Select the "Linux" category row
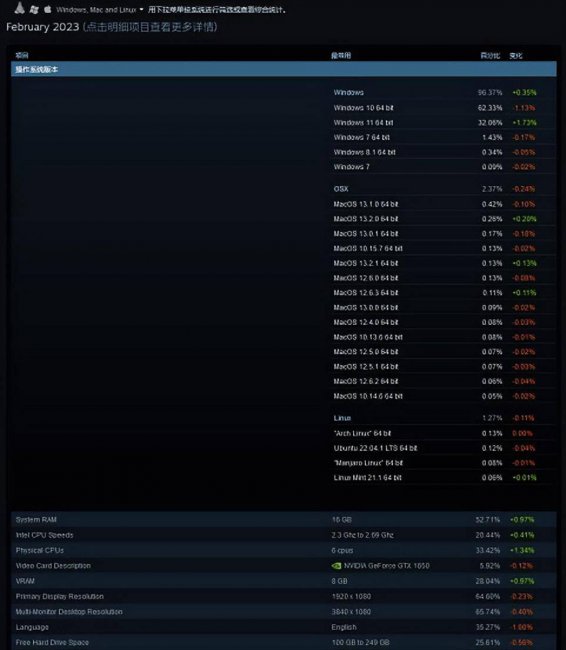Image resolution: width=566 pixels, height=650 pixels. click(444, 418)
